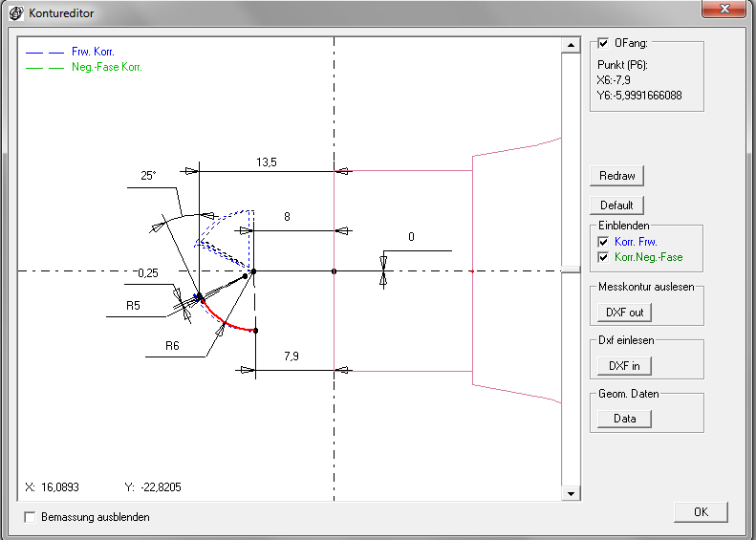
Task: Open the Geom. Daten Data button
Action: (624, 419)
